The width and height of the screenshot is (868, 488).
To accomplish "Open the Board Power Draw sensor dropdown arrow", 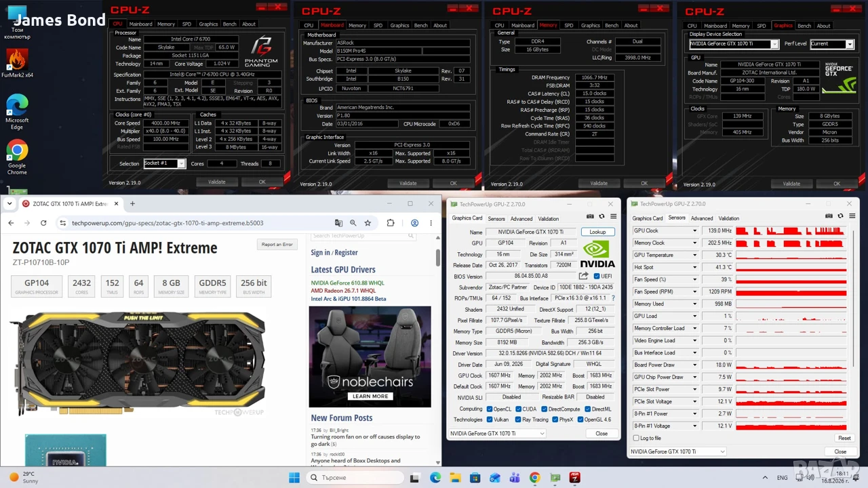I will pos(694,365).
